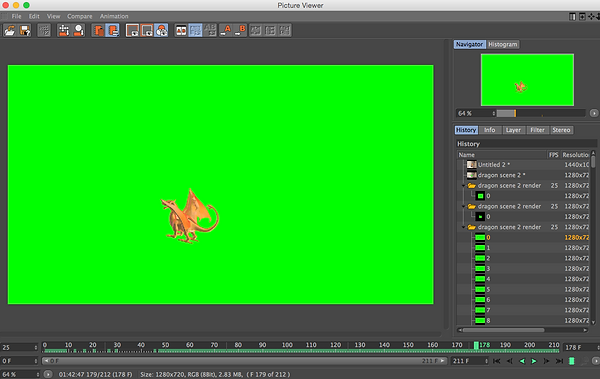600x379 pixels.
Task: Toggle the green playback mode button
Action: point(572,361)
